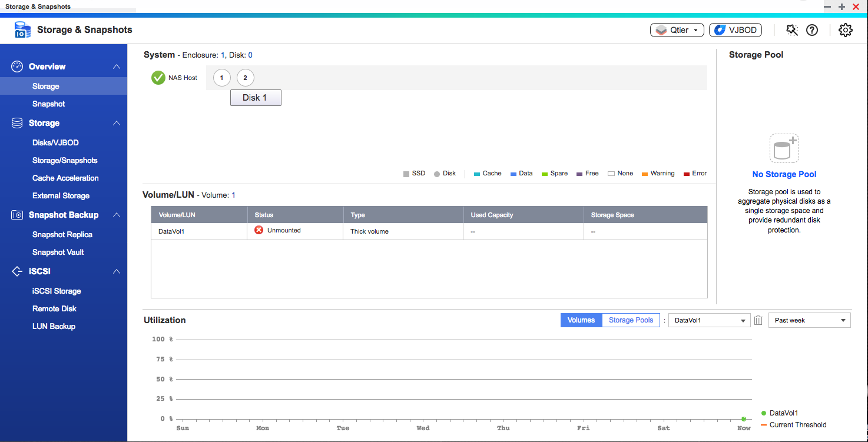This screenshot has height=442, width=868.
Task: Delete utilization data with trash icon
Action: (x=758, y=320)
